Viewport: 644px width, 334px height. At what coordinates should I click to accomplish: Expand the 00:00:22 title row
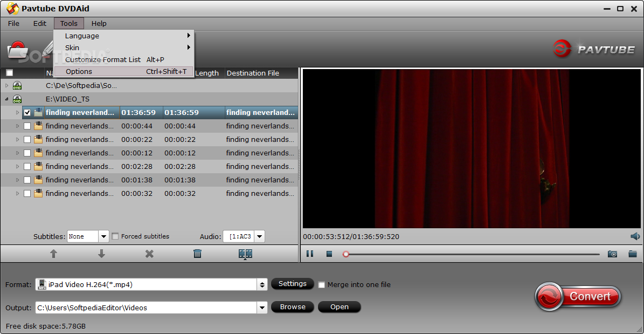(x=17, y=139)
